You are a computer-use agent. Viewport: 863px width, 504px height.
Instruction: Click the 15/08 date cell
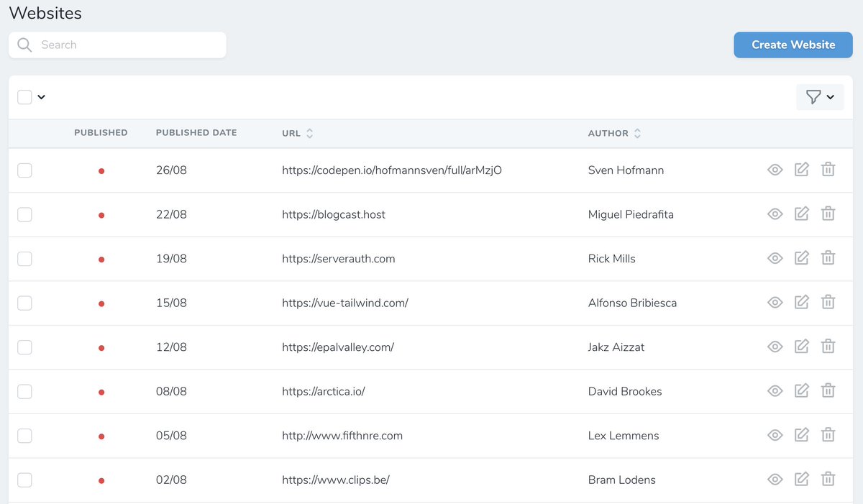click(x=171, y=303)
